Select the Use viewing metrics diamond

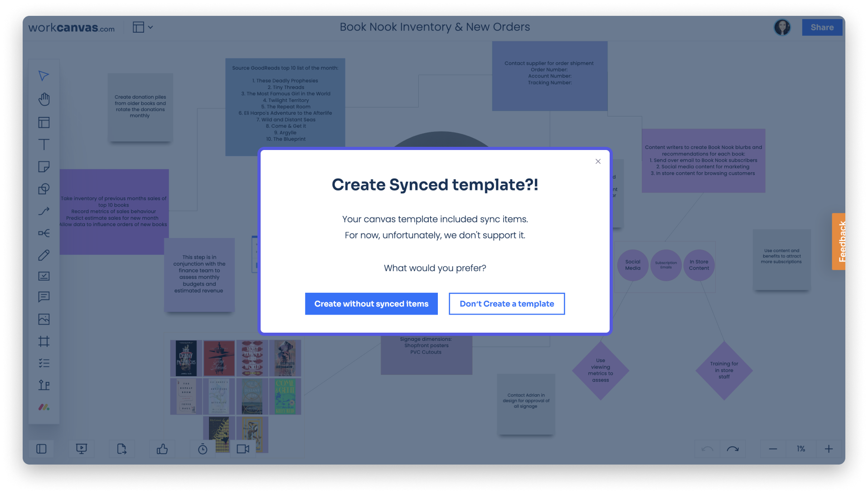601,370
